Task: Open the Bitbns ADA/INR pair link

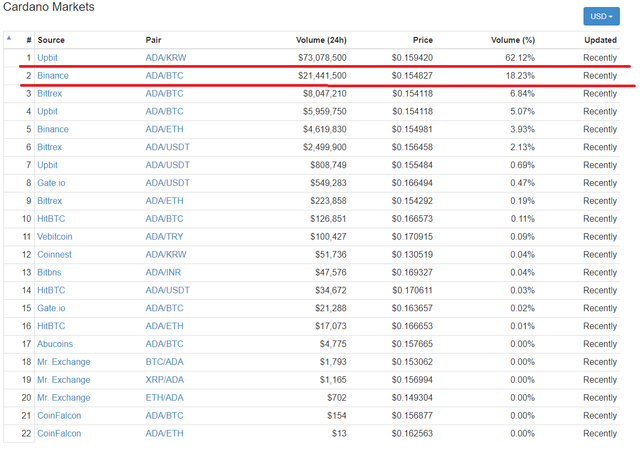Action: [163, 272]
